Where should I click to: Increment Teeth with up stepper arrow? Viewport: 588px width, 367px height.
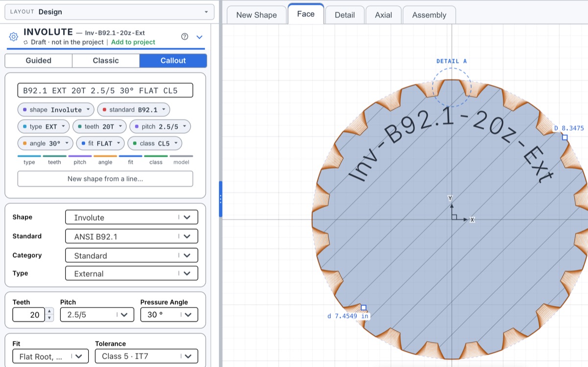[x=49, y=311]
